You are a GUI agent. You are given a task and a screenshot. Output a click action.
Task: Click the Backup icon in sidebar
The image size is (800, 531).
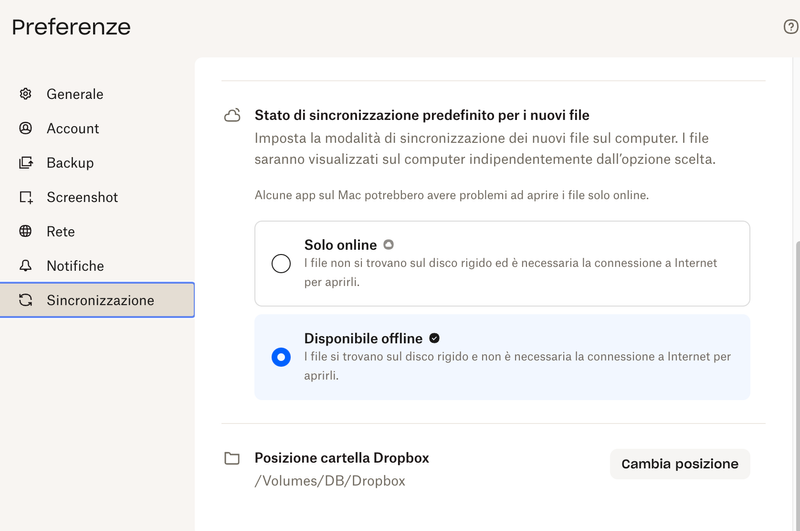point(26,163)
